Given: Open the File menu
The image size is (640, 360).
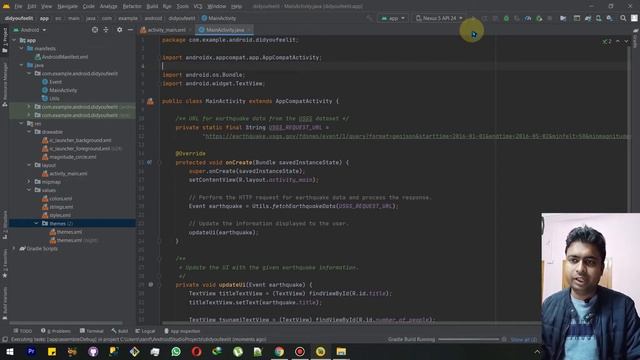Looking at the screenshot, I should (18, 6).
